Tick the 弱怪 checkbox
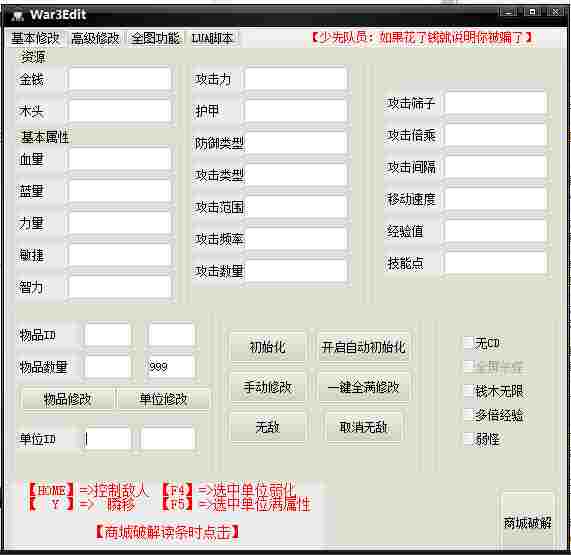 click(x=468, y=439)
